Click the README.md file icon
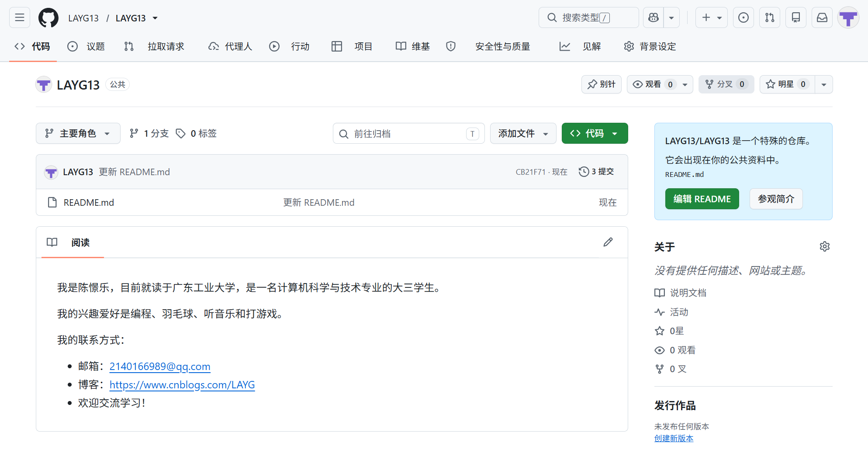The width and height of the screenshot is (868, 453). (x=52, y=202)
